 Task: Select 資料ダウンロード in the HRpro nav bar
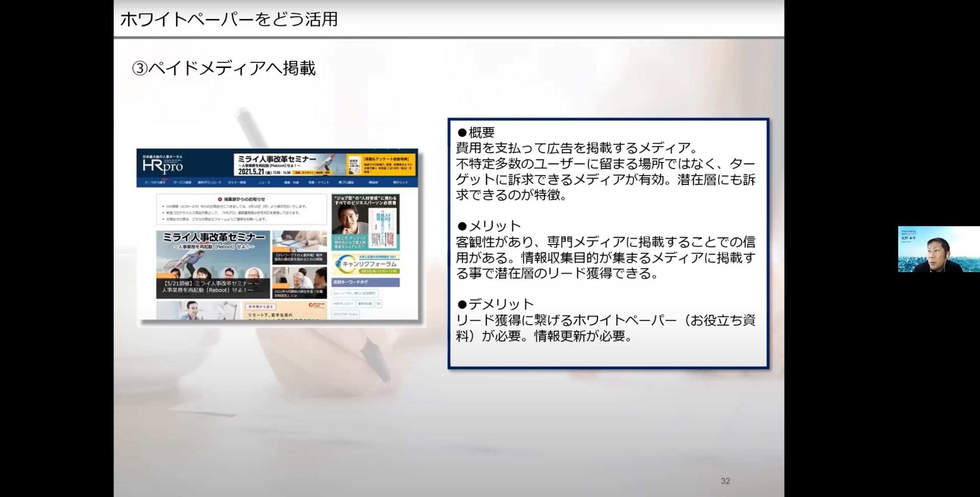point(209,183)
